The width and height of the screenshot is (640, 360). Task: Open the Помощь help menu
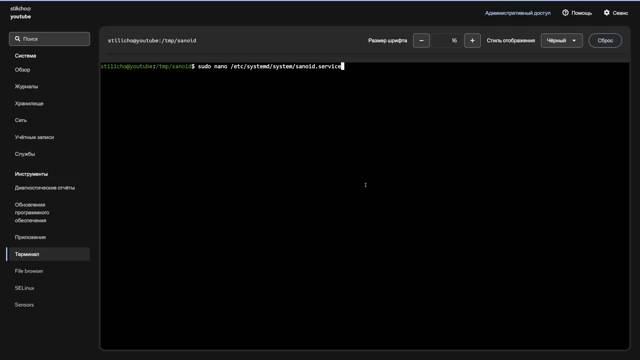point(577,13)
